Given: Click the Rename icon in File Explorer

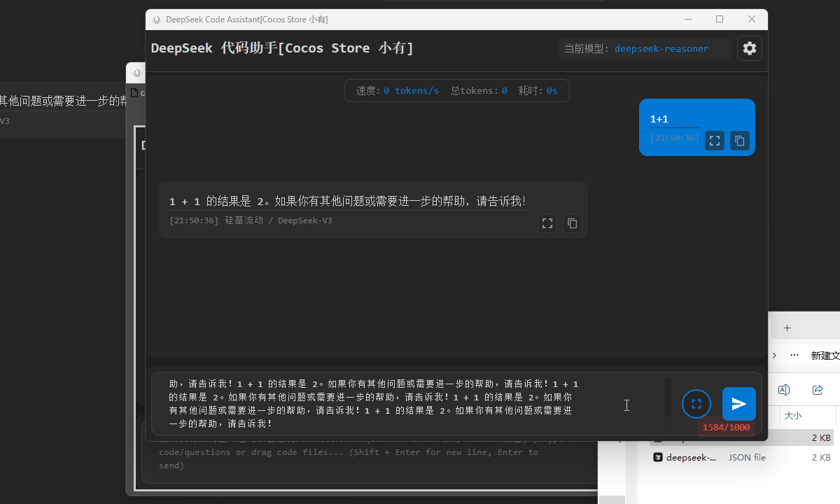Looking at the screenshot, I should 784,390.
